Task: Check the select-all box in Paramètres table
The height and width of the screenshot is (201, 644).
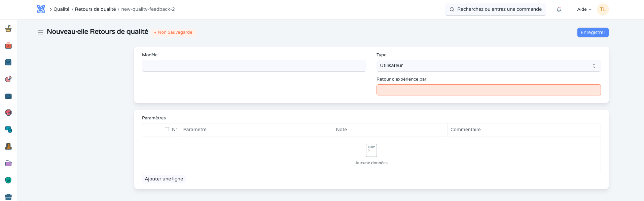Action: (x=167, y=129)
